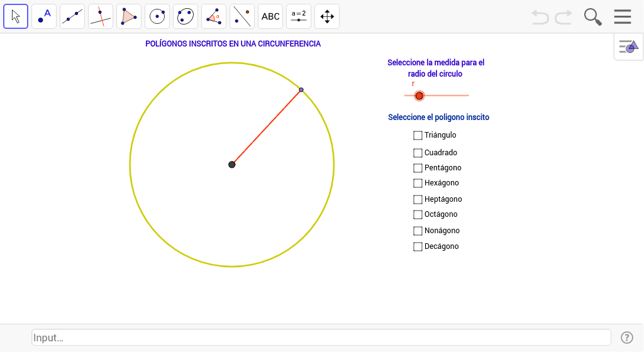The height and width of the screenshot is (352, 644).
Task: Tick the Heptágono checkbox
Action: tap(418, 199)
